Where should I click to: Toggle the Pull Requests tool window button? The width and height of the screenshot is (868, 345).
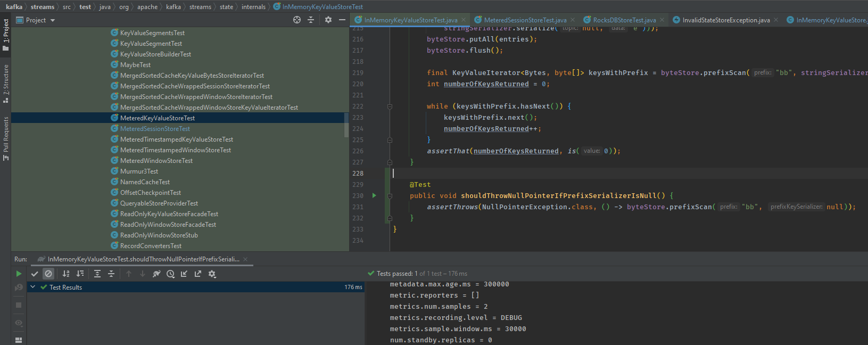click(5, 138)
